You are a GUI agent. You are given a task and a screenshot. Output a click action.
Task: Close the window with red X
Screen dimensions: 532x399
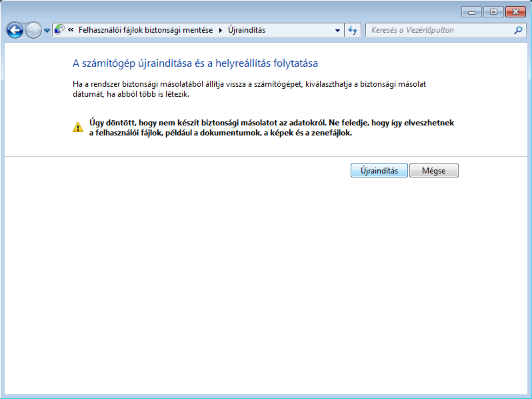point(515,12)
